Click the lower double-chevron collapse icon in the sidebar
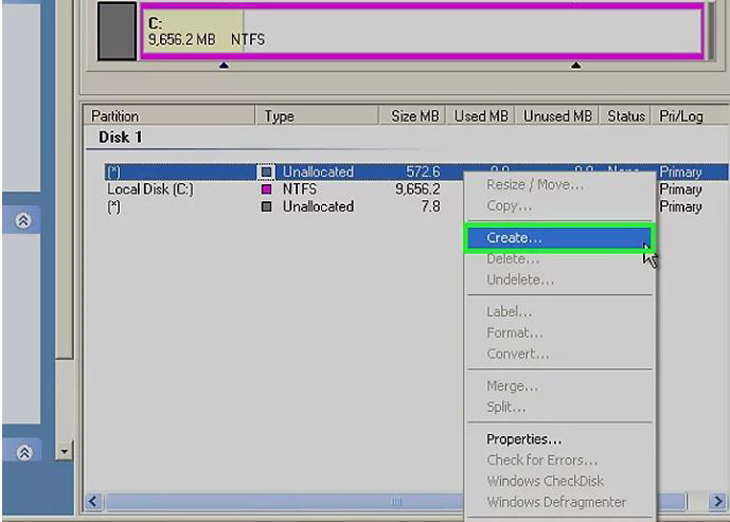The width and height of the screenshot is (730, 522). click(24, 452)
